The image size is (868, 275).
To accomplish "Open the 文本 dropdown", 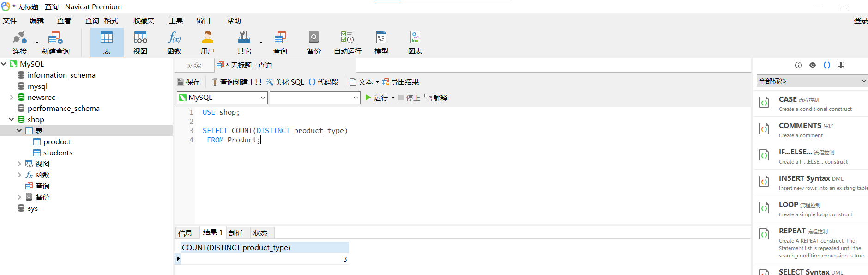I will [364, 82].
